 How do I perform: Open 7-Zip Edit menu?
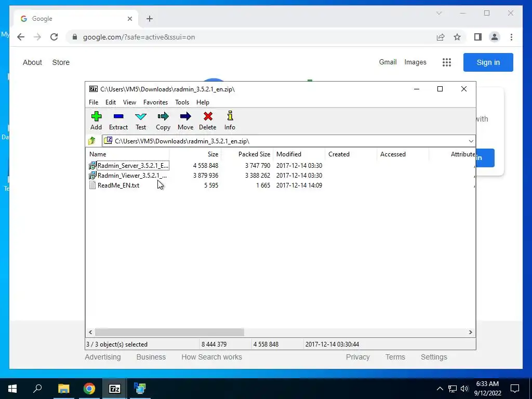click(x=111, y=102)
